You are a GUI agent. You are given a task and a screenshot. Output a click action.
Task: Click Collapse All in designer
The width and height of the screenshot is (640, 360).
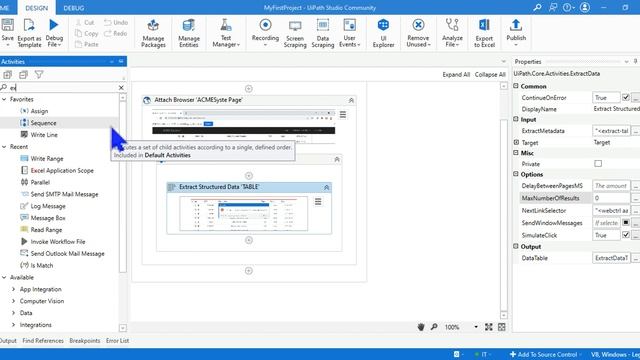tap(490, 75)
